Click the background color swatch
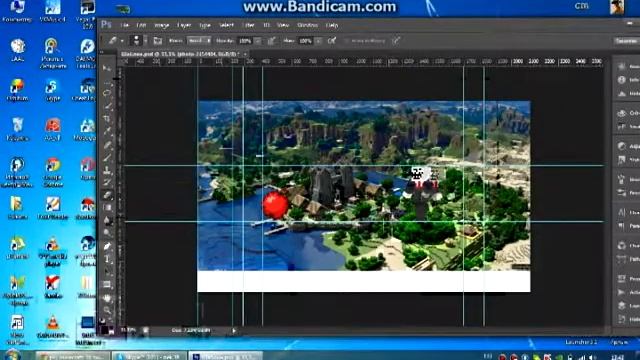The image size is (640, 360). 111,333
